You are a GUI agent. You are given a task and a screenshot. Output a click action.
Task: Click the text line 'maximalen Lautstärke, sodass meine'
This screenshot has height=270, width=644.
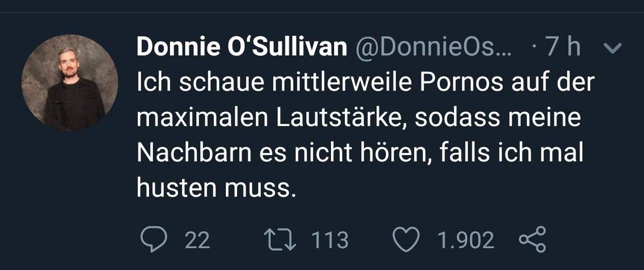[x=359, y=118]
